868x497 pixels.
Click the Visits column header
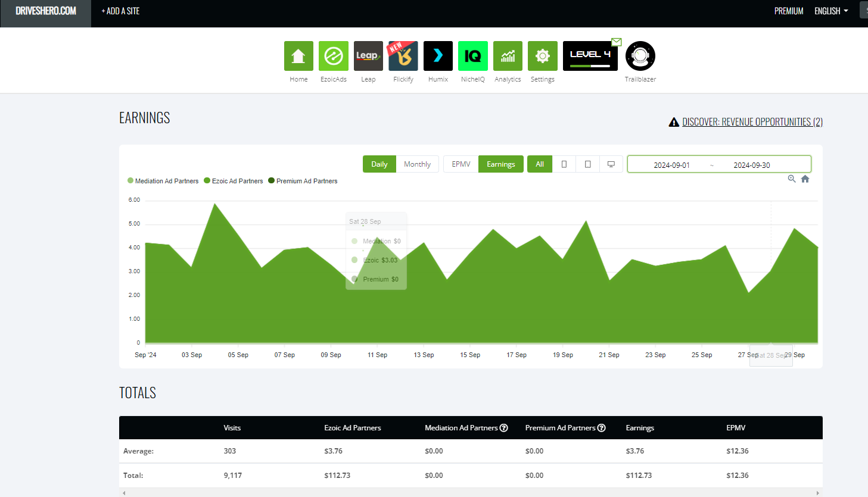[232, 428]
